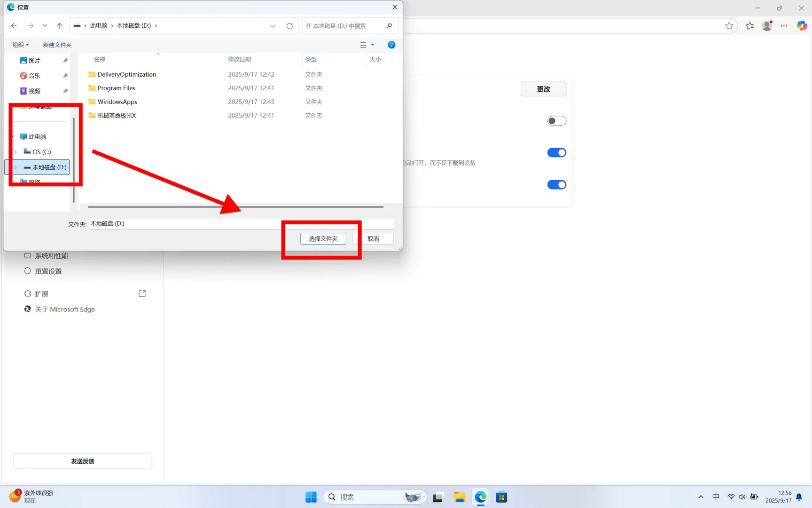The width and height of the screenshot is (812, 508).
Task: Sort files by 类型 column
Action: coord(311,59)
